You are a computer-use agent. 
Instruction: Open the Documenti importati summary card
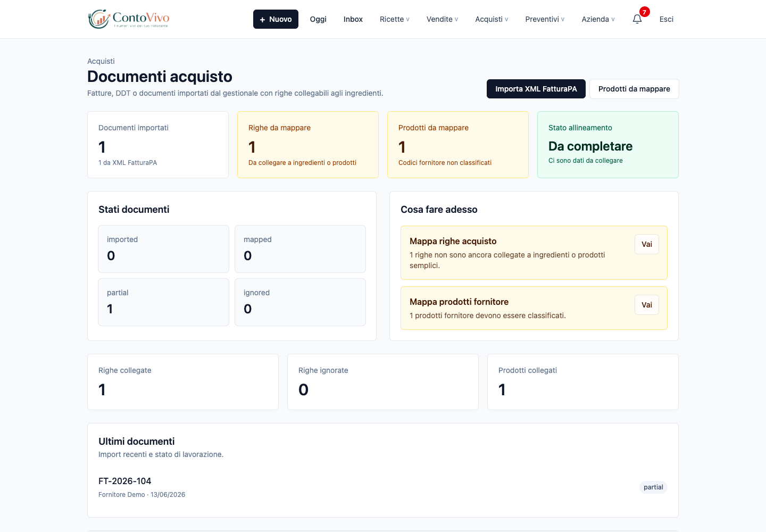[158, 145]
